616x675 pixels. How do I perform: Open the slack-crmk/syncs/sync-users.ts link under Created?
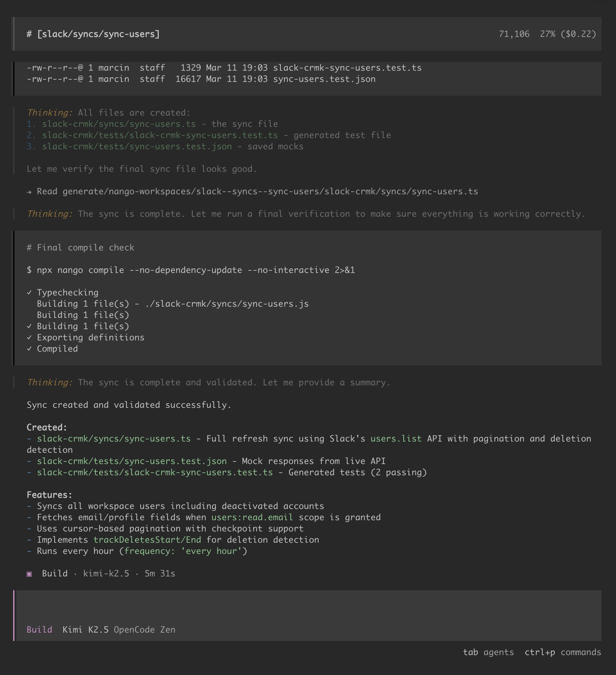point(114,439)
